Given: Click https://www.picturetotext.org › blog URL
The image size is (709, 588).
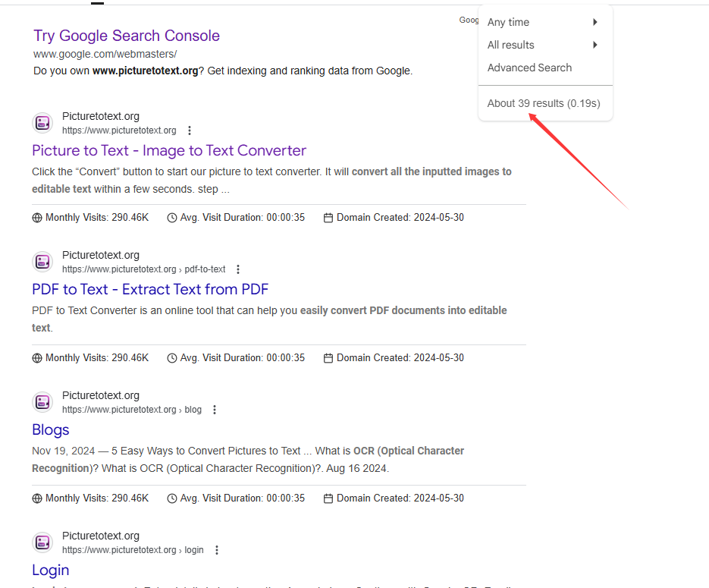Looking at the screenshot, I should pos(132,410).
